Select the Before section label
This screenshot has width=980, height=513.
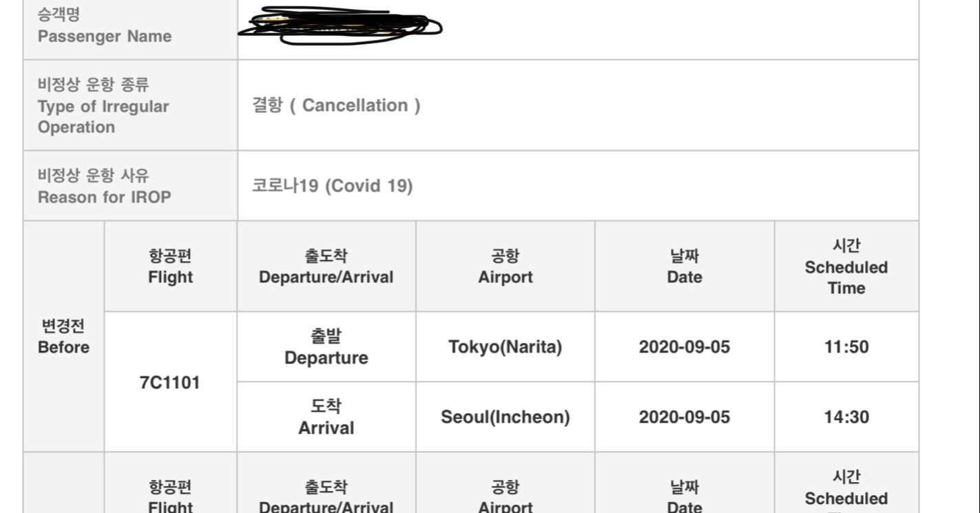(x=63, y=336)
